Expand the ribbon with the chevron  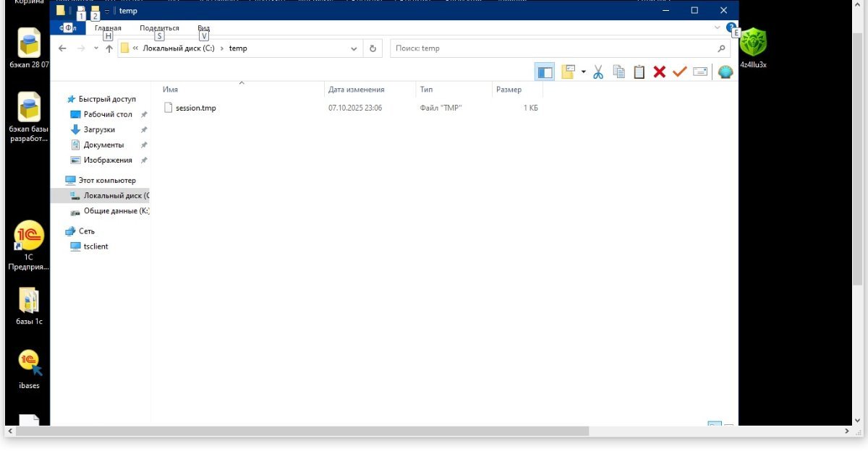pos(718,27)
